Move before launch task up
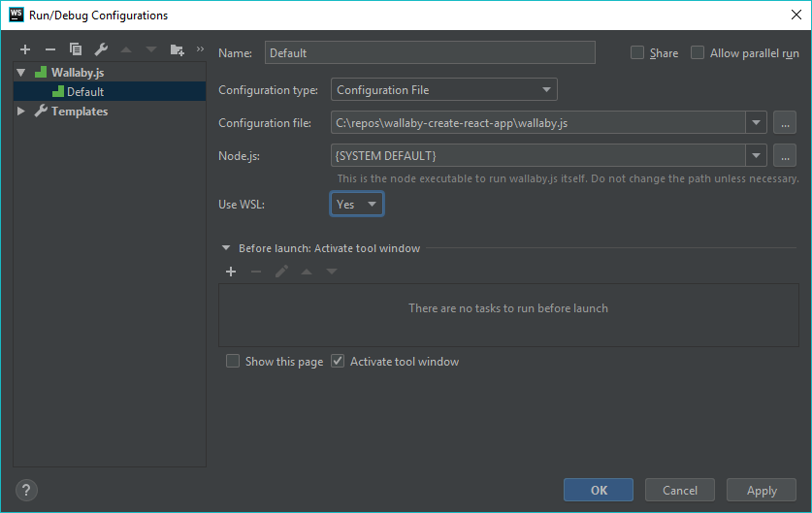Image resolution: width=812 pixels, height=513 pixels. tap(307, 272)
